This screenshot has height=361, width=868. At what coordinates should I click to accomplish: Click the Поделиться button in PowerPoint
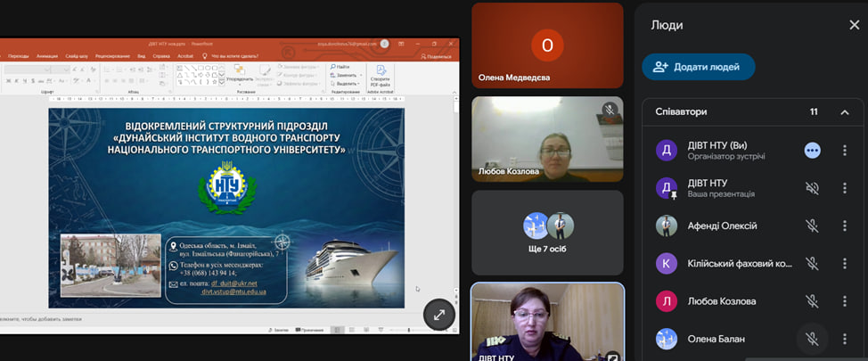click(x=436, y=56)
